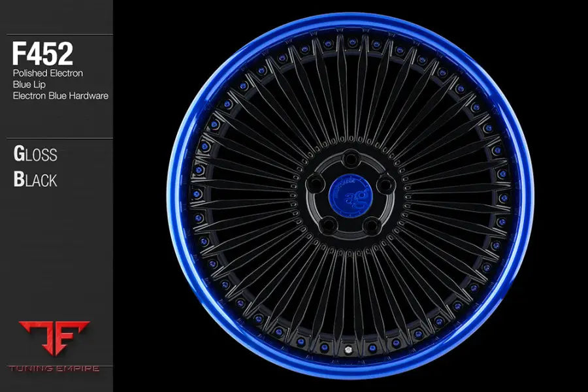Click the 'Polished Electron' text line
This screenshot has height=392, width=588.
click(47, 73)
